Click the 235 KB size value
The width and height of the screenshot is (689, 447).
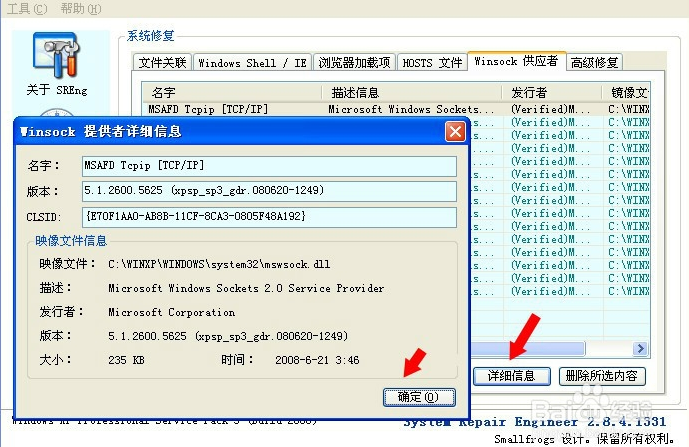(126, 360)
